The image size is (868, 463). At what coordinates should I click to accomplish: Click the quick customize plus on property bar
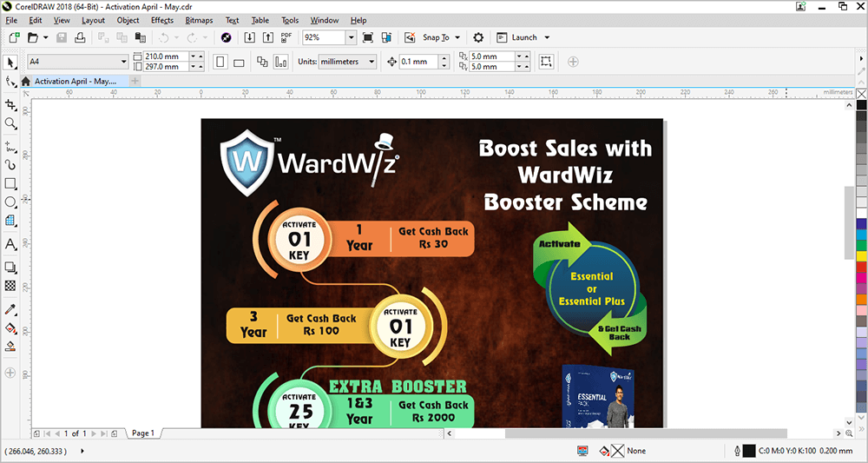(573, 62)
